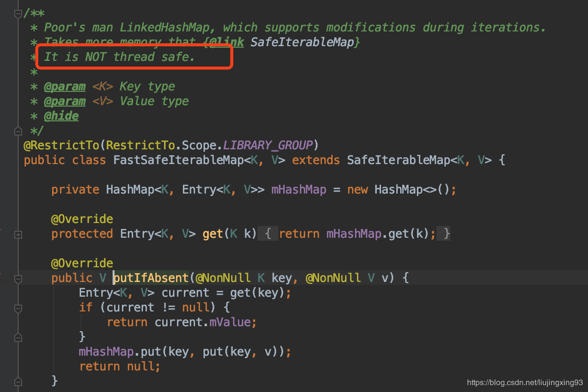This screenshot has width=588, height=392.
Task: Click the FastSafeIterableMap class name
Action: (x=178, y=160)
